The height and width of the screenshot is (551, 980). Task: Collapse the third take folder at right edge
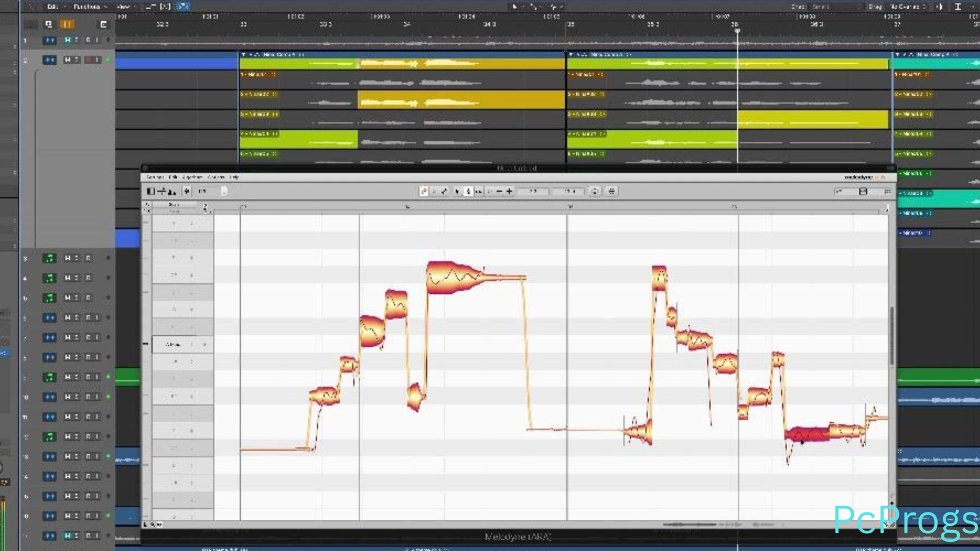click(x=899, y=54)
